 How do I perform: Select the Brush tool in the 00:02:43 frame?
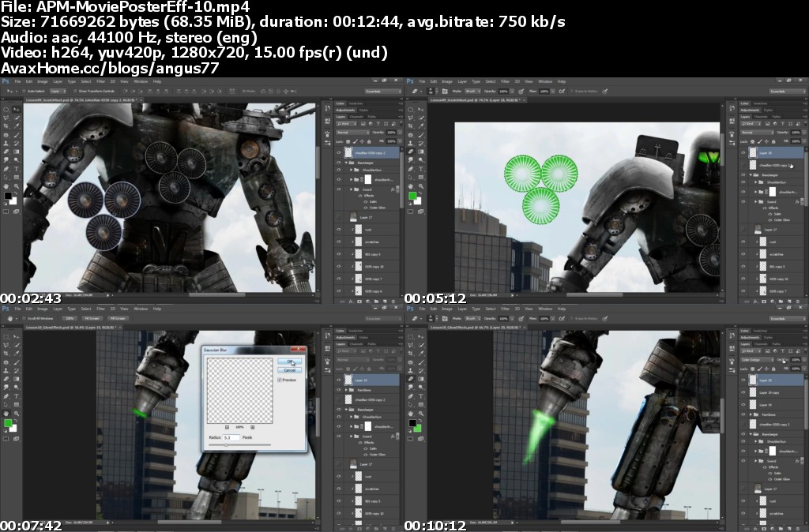coord(17,135)
